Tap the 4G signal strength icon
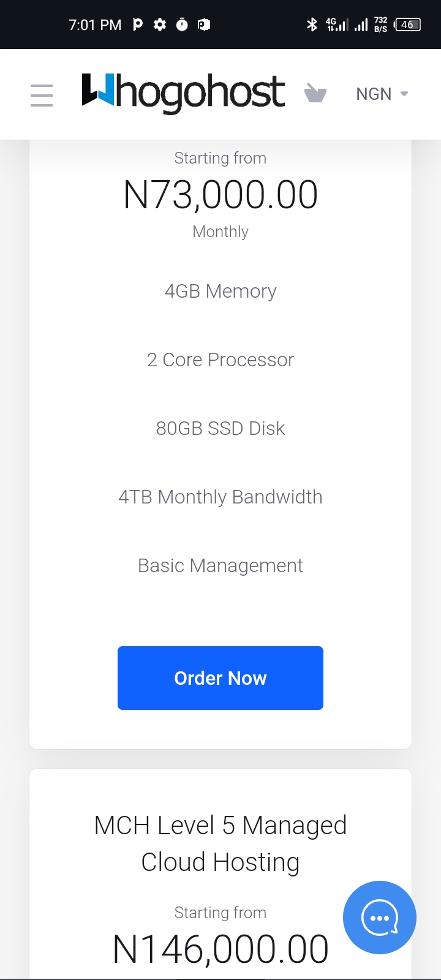The height and width of the screenshot is (980, 441). pos(337,24)
